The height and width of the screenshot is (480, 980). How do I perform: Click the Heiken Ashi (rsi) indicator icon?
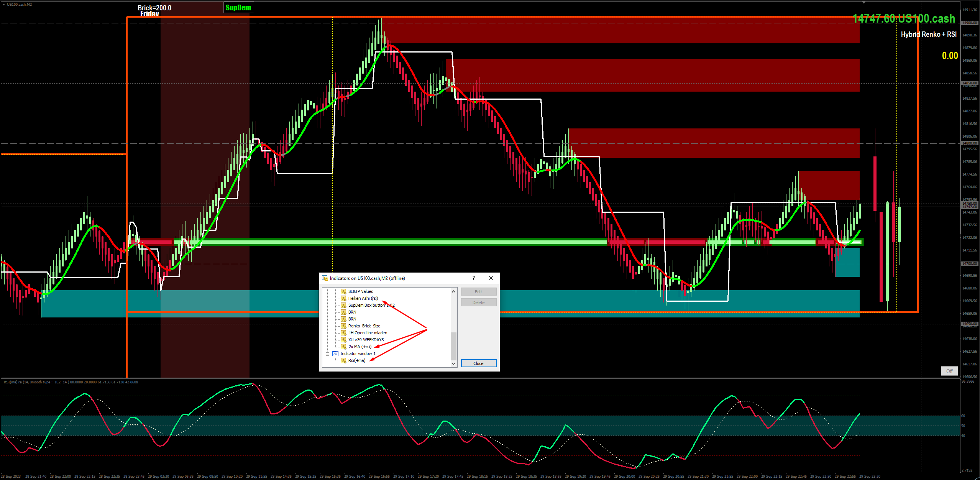[x=343, y=298]
